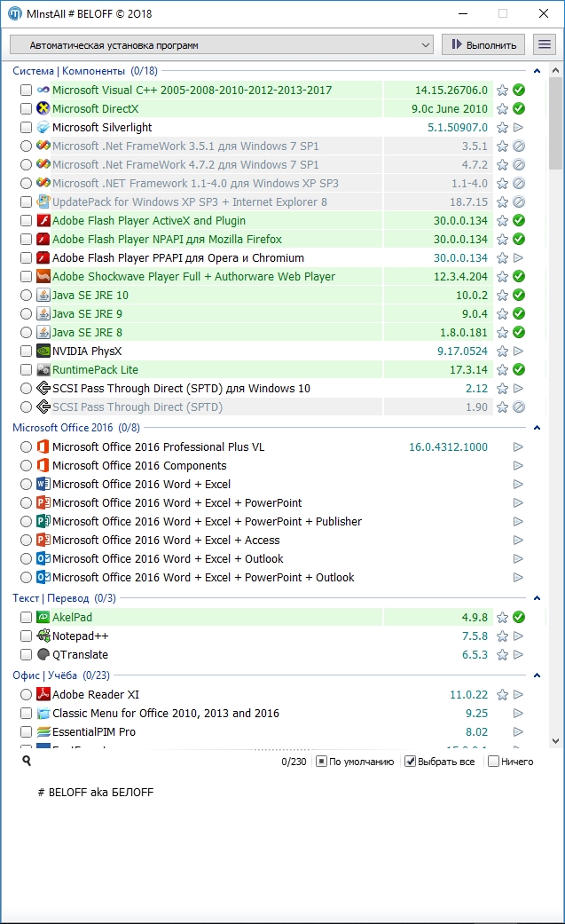This screenshot has width=565, height=924.
Task: Check the Adobe Shockwave Player Full checkbox
Action: (26, 276)
